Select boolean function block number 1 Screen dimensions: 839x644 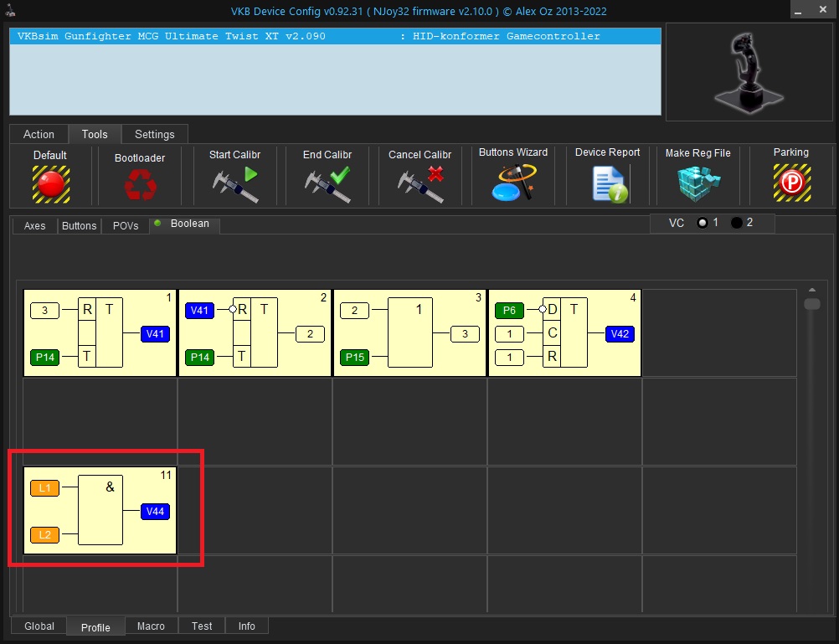pyautogui.click(x=100, y=333)
